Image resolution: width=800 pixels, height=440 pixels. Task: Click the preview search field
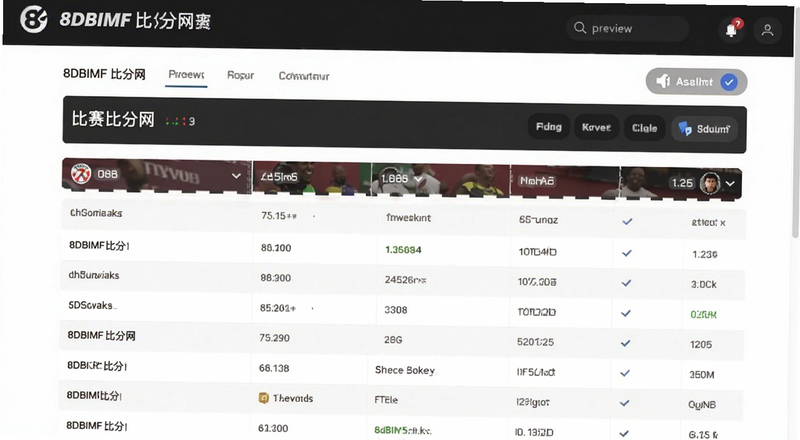point(627,28)
